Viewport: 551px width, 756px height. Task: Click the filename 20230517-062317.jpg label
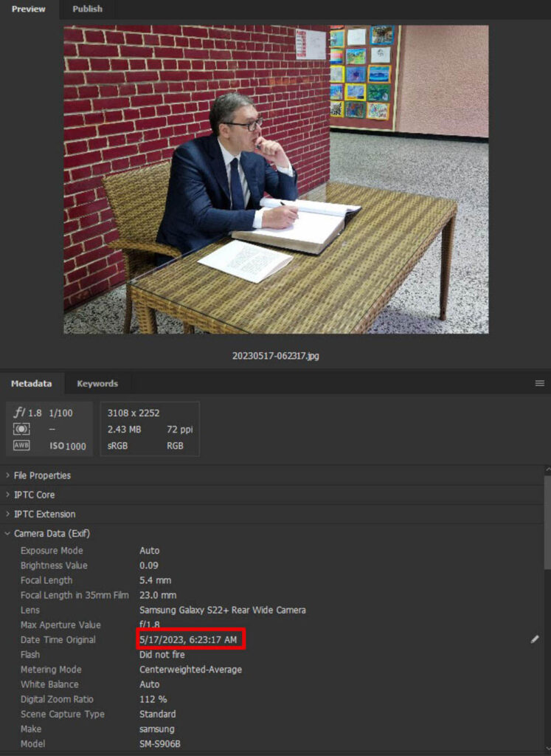pos(275,356)
